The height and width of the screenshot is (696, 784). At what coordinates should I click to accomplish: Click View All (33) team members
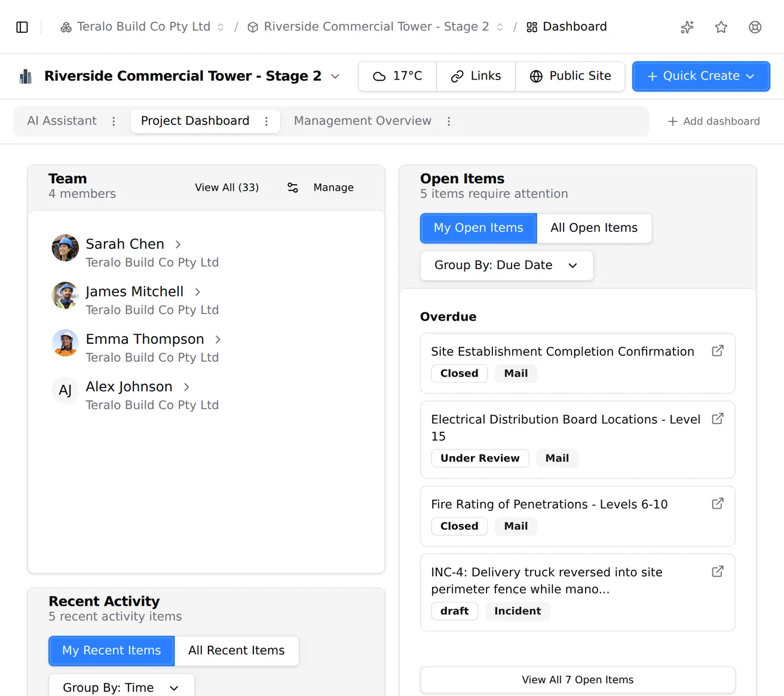[227, 188]
